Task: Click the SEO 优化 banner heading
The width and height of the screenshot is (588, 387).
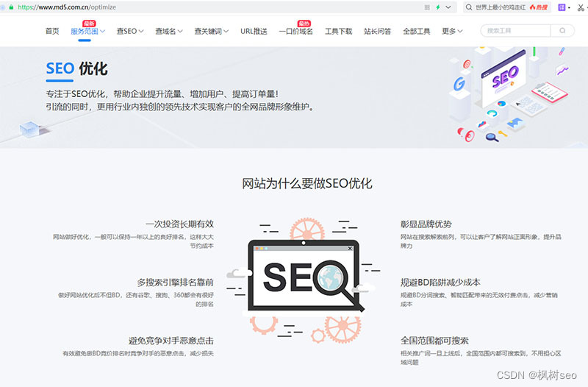Action: point(77,68)
